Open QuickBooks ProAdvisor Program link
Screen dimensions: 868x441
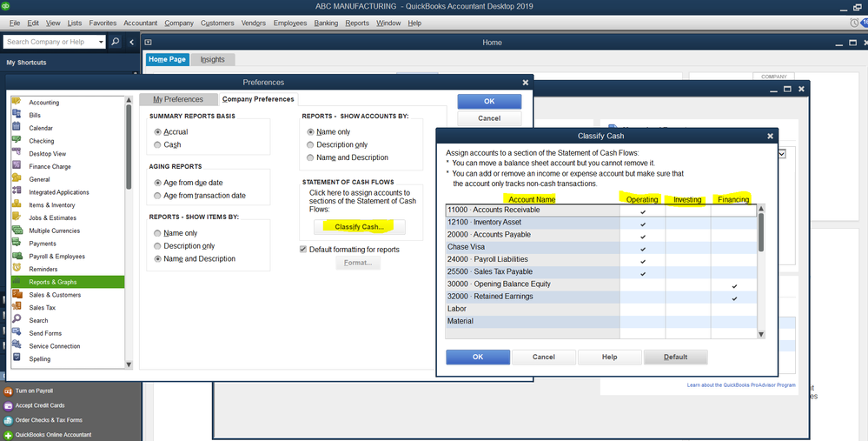point(741,385)
